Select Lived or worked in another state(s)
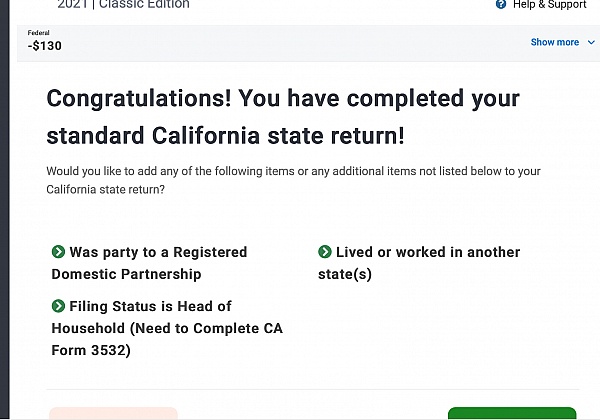Image resolution: width=600 pixels, height=420 pixels. [x=419, y=263]
